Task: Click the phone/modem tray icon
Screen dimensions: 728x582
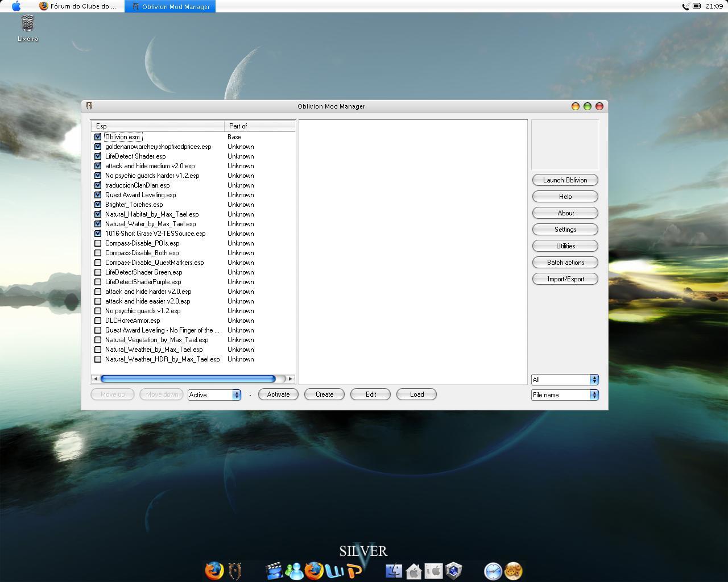Action: tap(685, 6)
